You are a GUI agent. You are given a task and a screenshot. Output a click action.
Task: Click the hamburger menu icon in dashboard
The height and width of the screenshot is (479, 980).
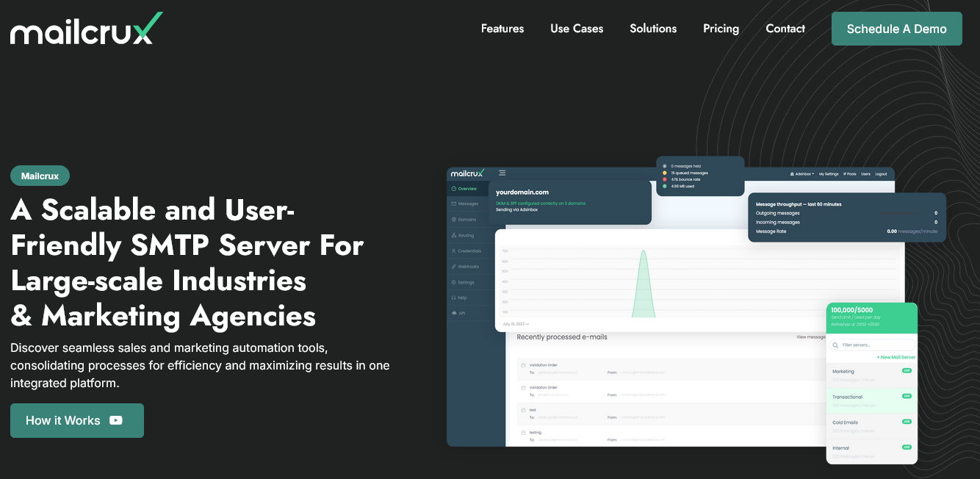point(502,173)
